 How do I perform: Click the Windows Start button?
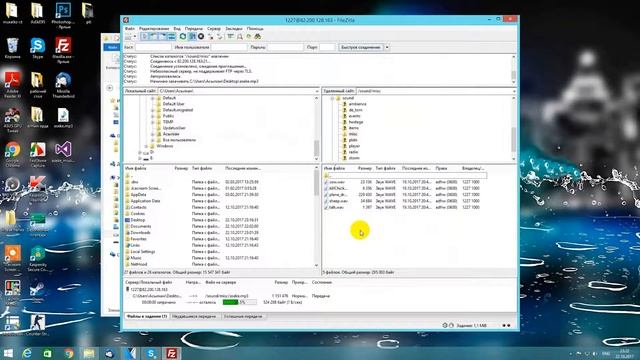7,353
